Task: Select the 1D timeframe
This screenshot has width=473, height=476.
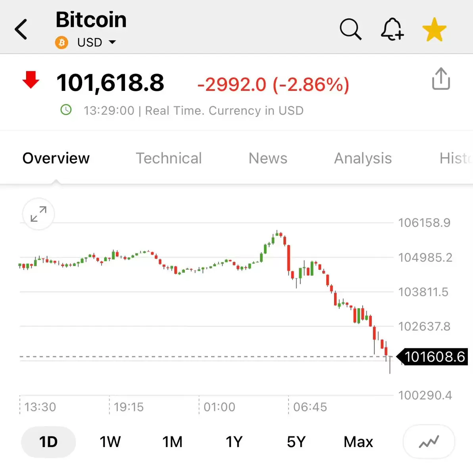Action: coord(48,442)
